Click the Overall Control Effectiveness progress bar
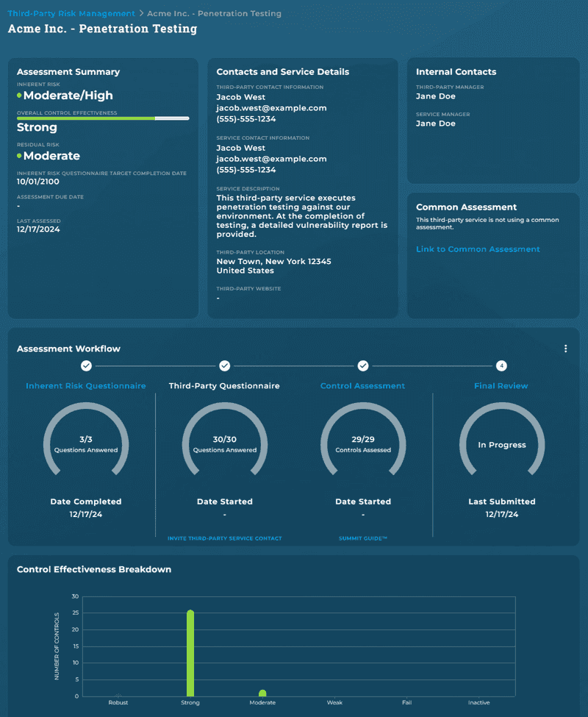This screenshot has width=588, height=717. pos(103,118)
